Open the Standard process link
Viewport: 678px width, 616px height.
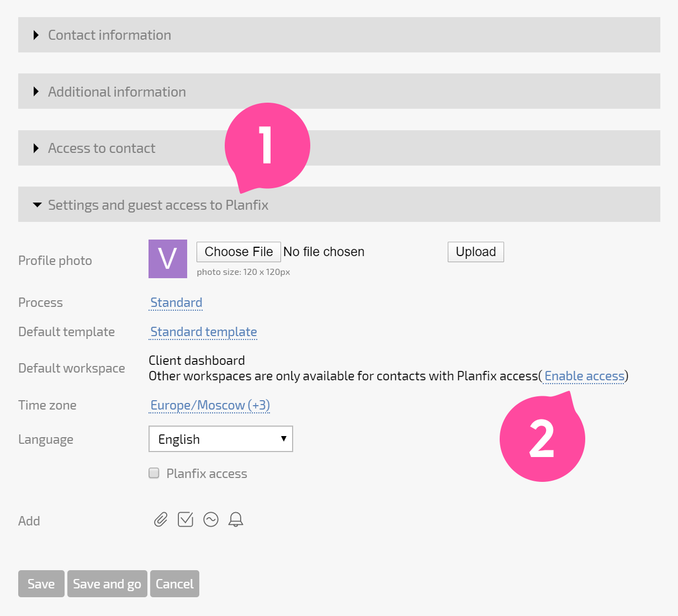pos(176,302)
